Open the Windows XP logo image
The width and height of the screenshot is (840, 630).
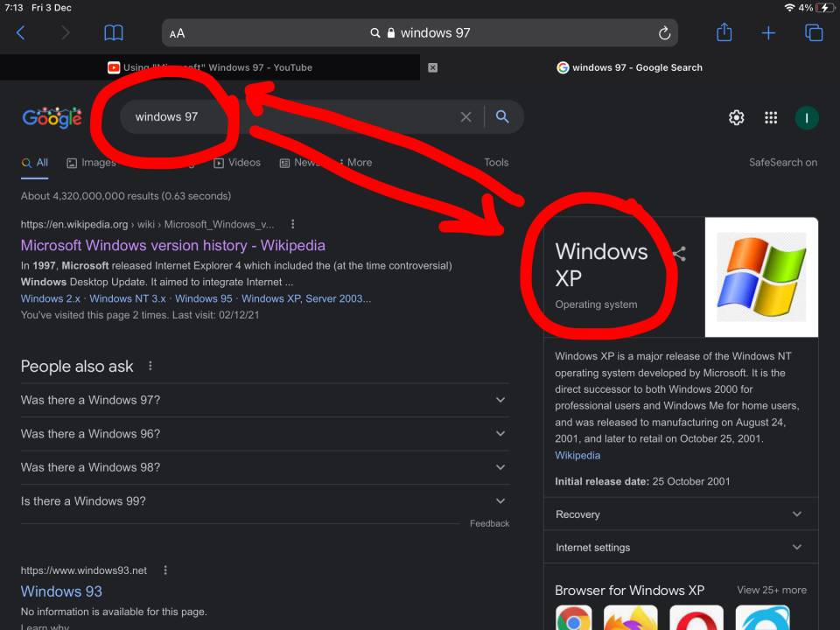coord(761,277)
